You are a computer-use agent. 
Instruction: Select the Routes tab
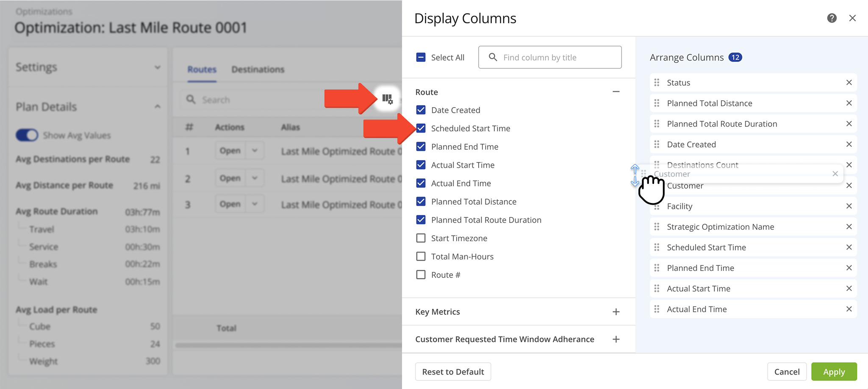click(202, 69)
